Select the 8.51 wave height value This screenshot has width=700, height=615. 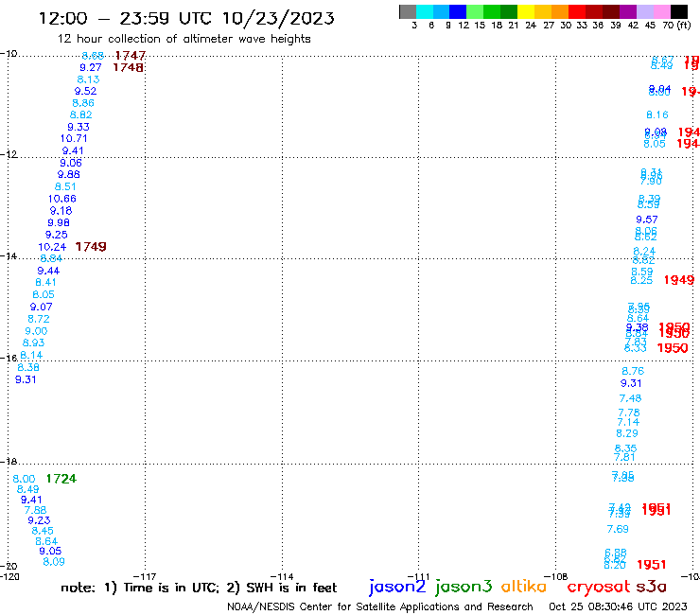(x=65, y=186)
